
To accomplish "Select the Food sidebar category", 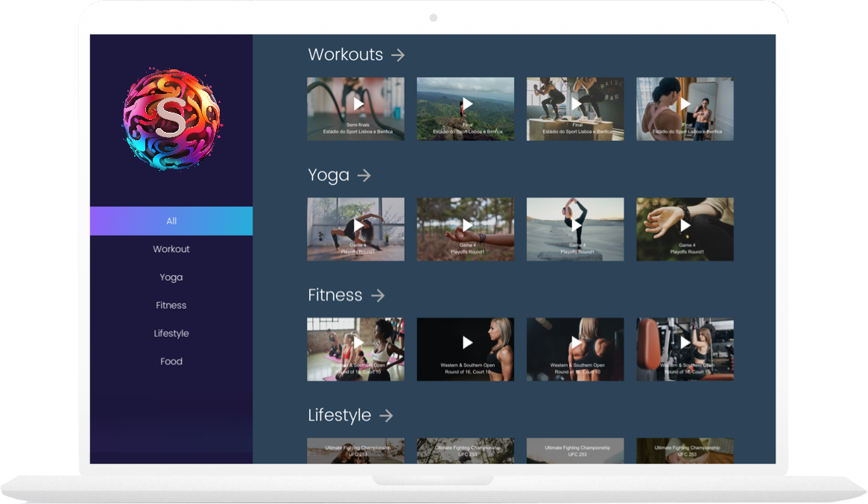I will pos(171,362).
